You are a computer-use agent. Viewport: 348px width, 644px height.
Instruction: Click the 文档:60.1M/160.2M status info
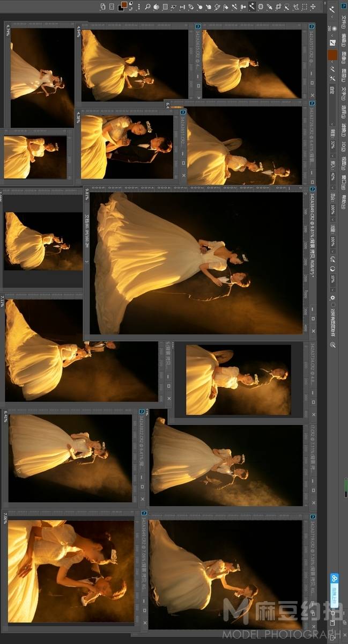point(87,231)
